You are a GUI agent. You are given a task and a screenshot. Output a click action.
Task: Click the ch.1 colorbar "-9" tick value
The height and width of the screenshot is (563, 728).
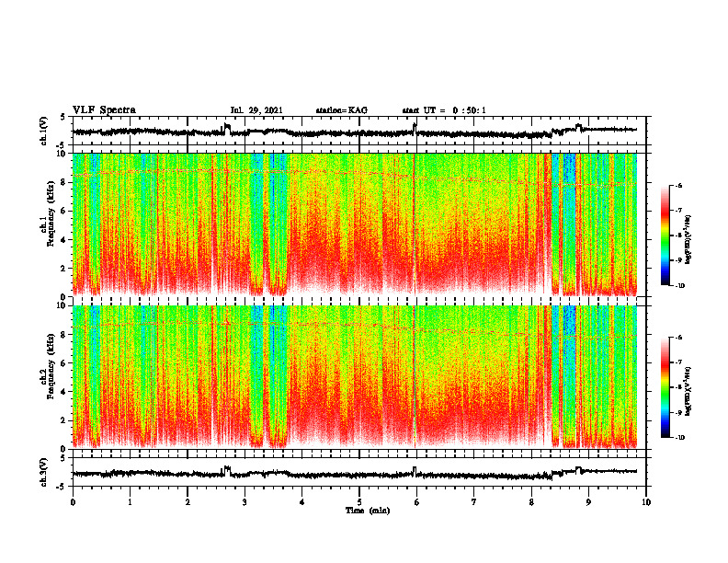pyautogui.click(x=678, y=260)
